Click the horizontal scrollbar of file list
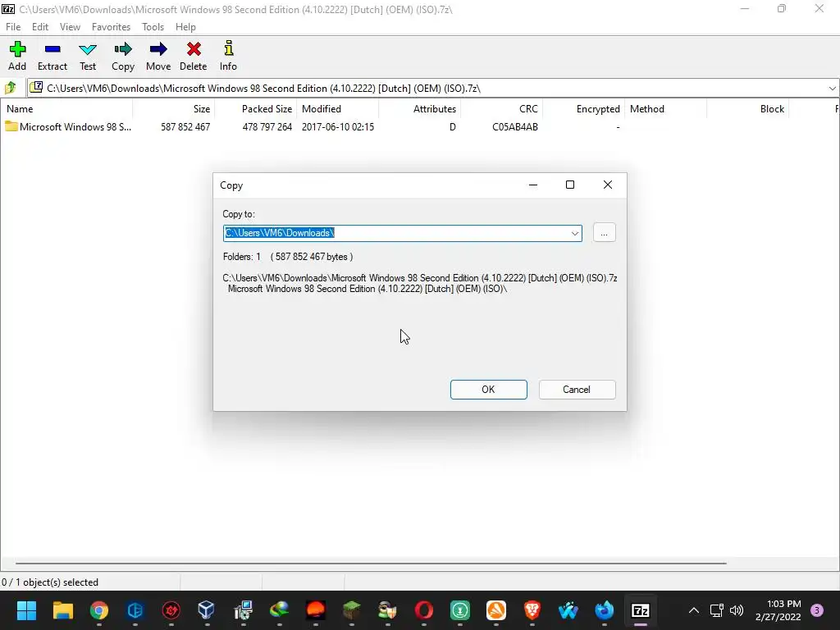This screenshot has height=630, width=840. click(371, 563)
